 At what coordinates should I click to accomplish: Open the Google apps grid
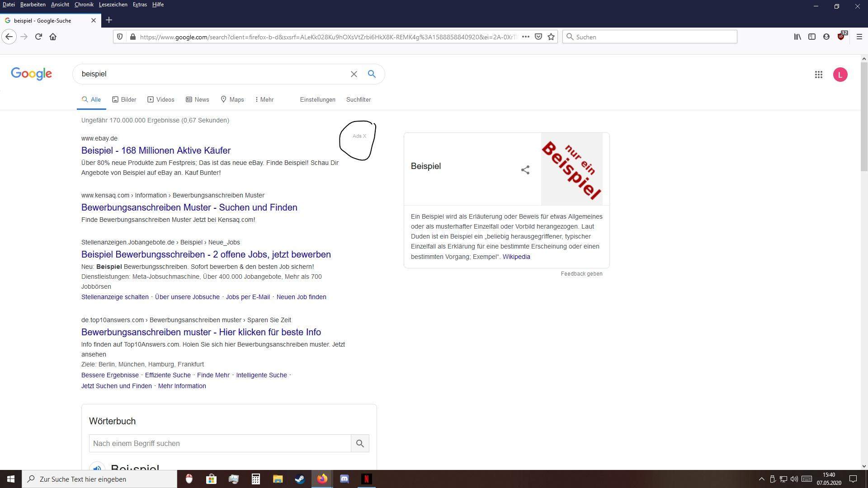pos(819,75)
